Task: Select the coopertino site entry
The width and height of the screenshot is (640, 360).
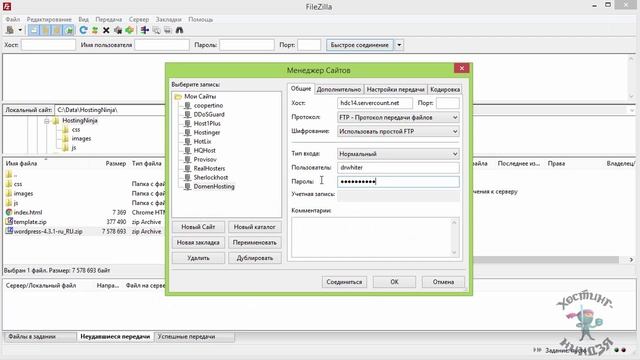Action: 208,105
